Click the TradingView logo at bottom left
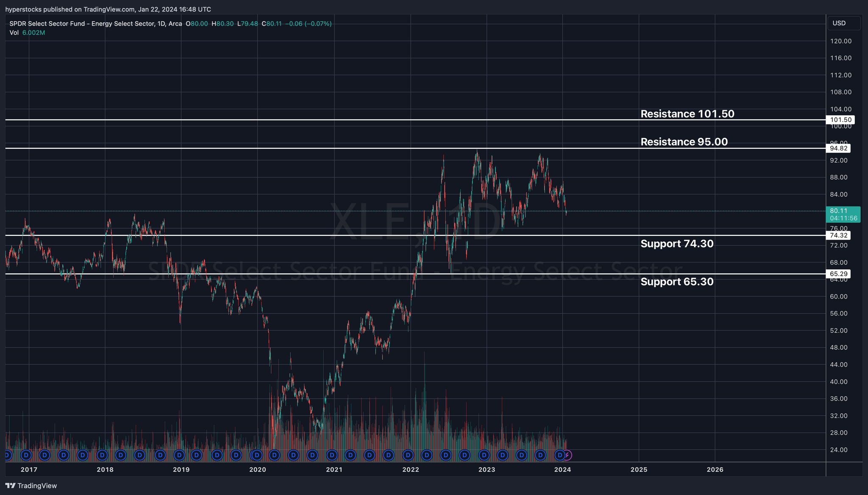868x495 pixels. tap(31, 486)
